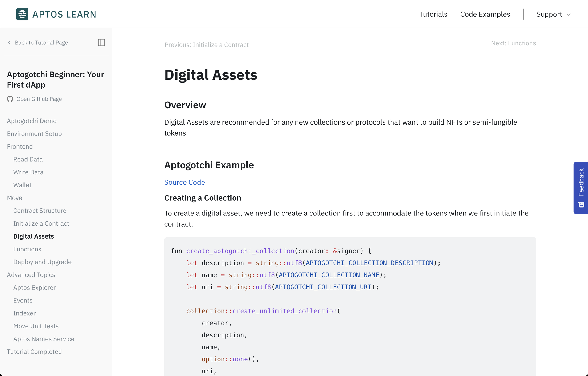Viewport: 588px width, 376px height.
Task: Open the Feedback side tab
Action: click(x=581, y=188)
